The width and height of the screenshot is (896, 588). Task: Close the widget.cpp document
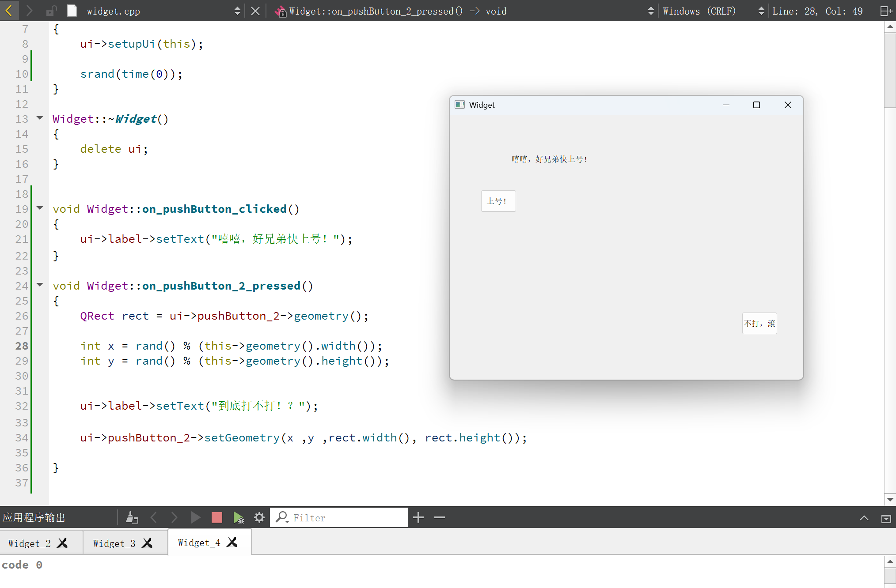tap(255, 11)
